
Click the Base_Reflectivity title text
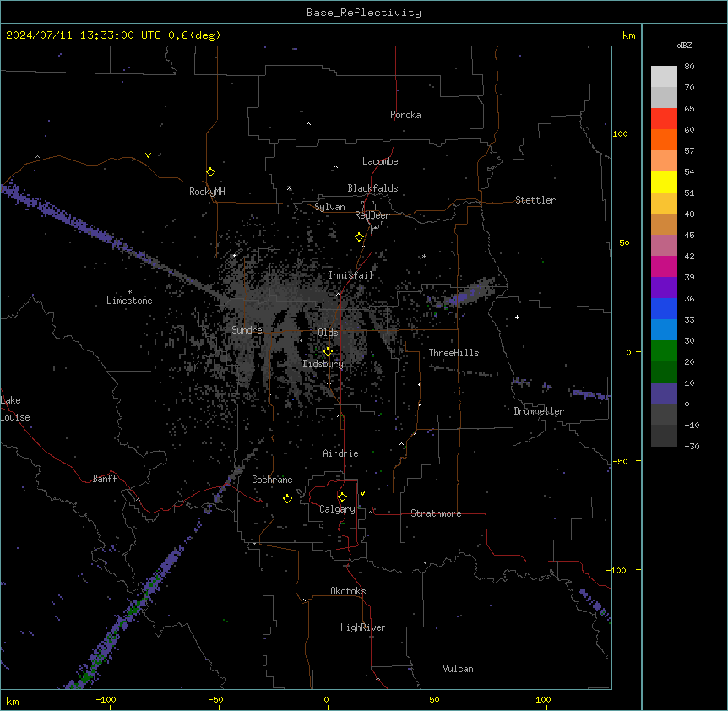click(364, 13)
